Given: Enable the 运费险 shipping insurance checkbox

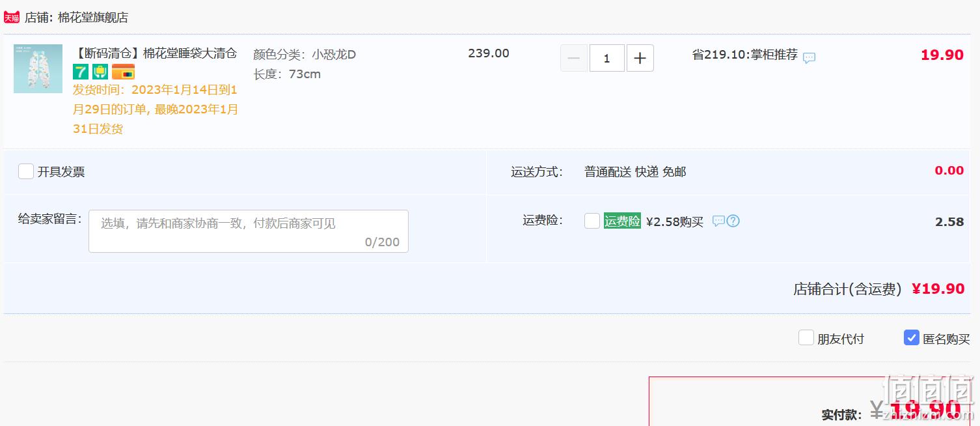Looking at the screenshot, I should point(592,221).
